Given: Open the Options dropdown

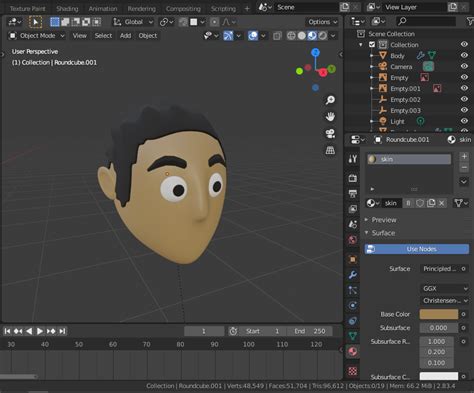Looking at the screenshot, I should pos(322,22).
